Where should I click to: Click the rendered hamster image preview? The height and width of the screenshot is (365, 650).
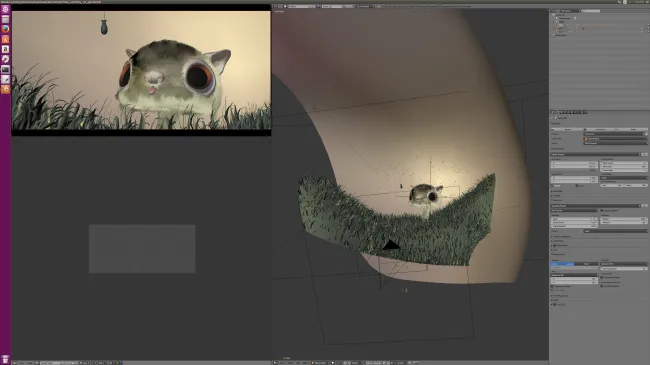tap(141, 70)
